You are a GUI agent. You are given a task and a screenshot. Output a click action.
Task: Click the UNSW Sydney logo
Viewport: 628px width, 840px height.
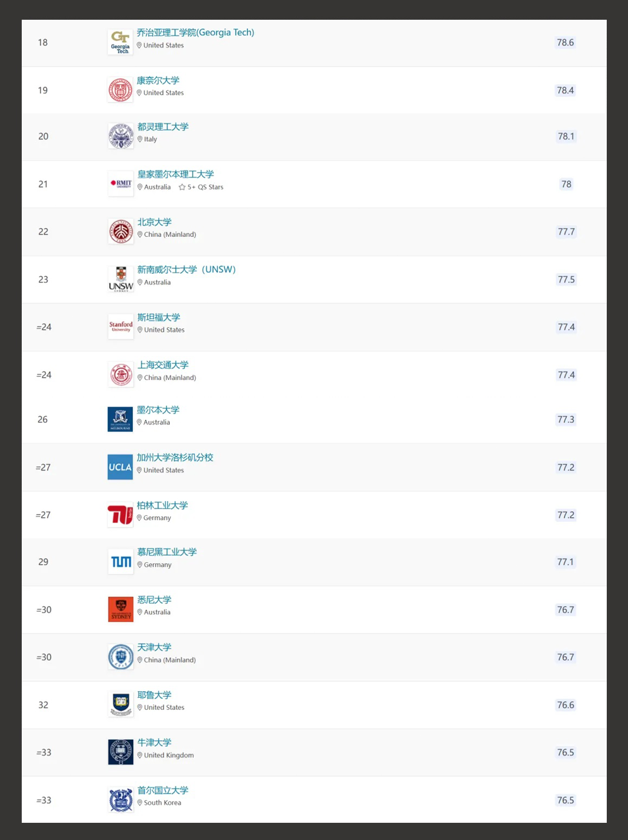tap(121, 279)
